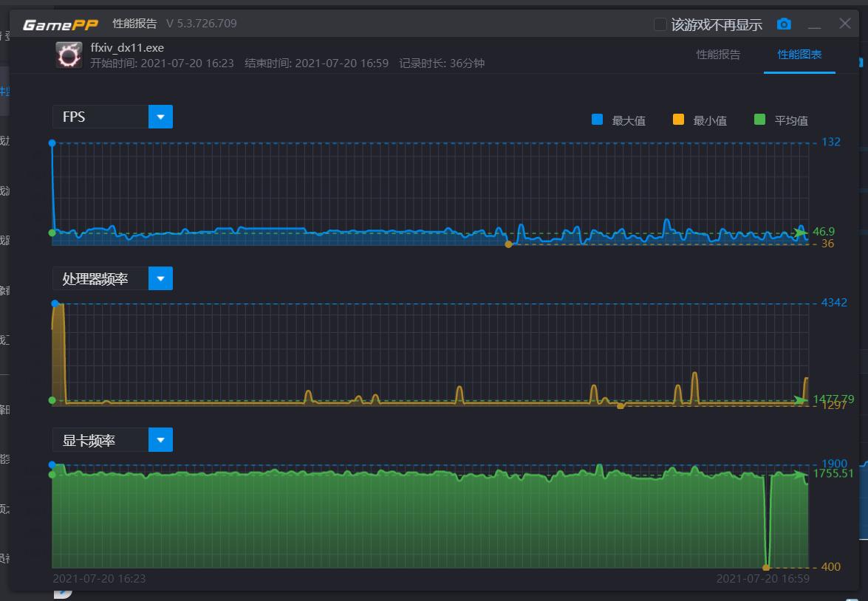This screenshot has width=868, height=601.
Task: Toggle the green 平均值 legend series
Action: 759,120
